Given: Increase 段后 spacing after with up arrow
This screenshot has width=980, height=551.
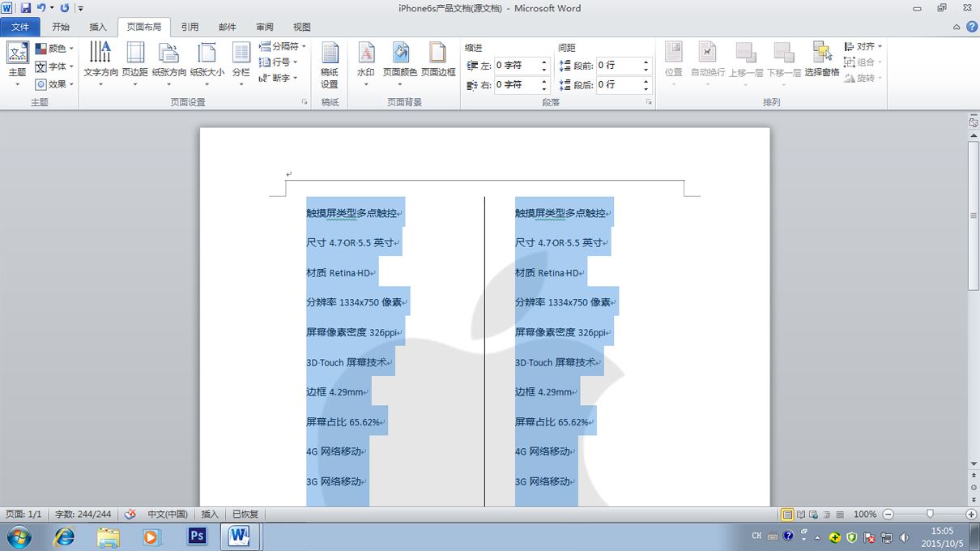Looking at the screenshot, I should (x=646, y=81).
